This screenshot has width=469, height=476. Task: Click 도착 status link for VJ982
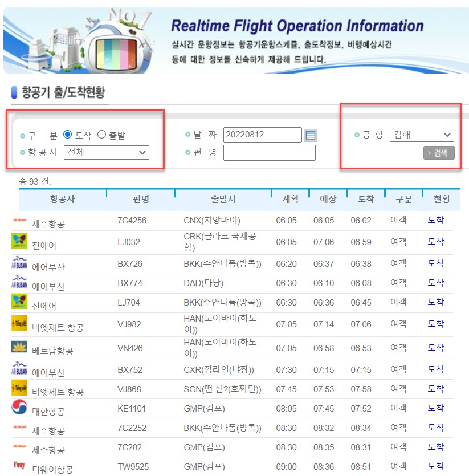436,324
